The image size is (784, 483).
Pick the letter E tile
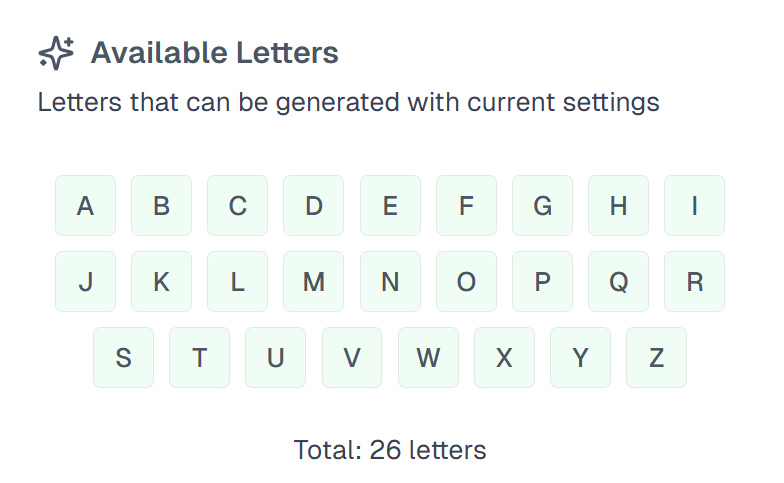(x=390, y=206)
